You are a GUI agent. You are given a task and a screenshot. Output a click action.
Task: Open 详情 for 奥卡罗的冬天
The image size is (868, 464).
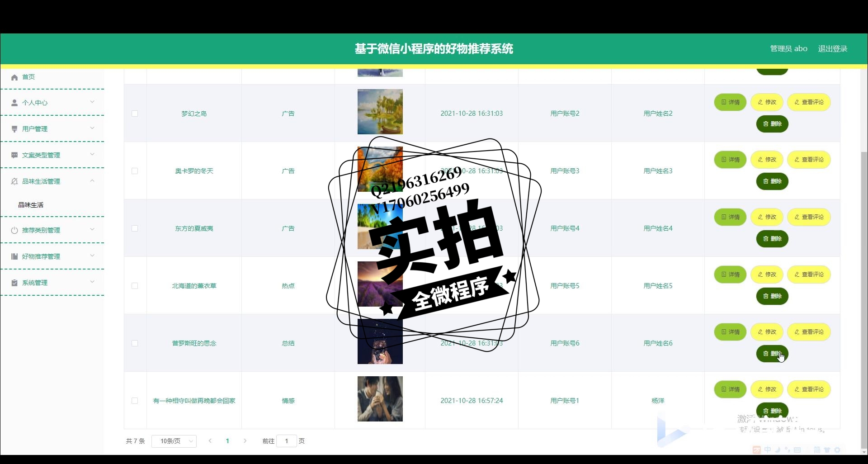[730, 160]
